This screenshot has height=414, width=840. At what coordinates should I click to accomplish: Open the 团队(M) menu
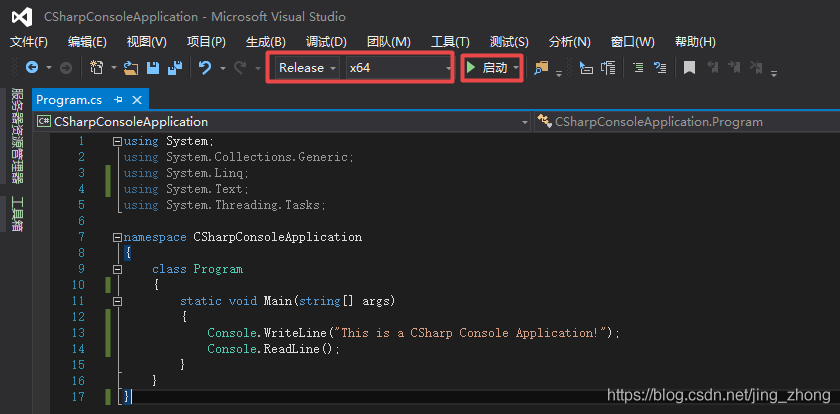389,42
